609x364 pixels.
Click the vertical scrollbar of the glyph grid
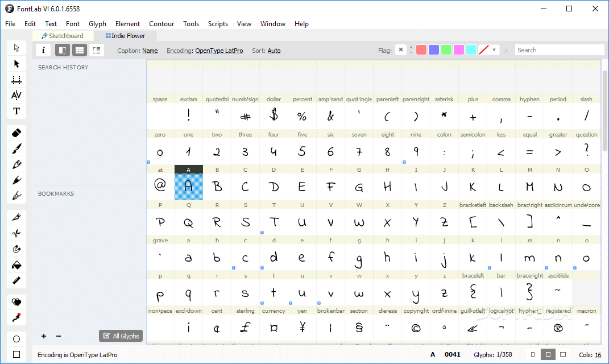[x=604, y=111]
